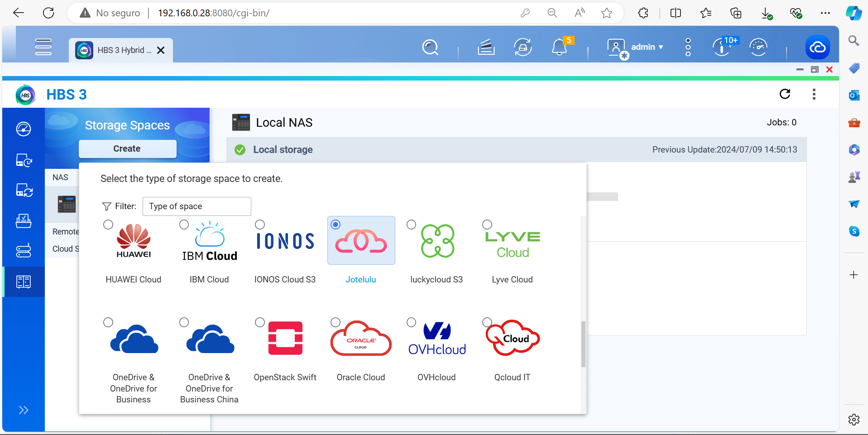Click the OpenStack Swift red logo
The height and width of the screenshot is (435, 868).
285,338
